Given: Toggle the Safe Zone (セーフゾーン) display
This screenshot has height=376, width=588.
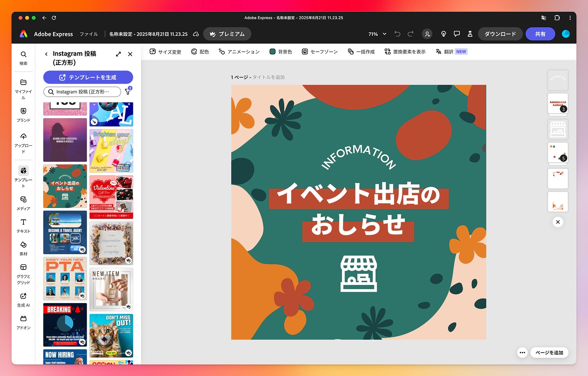Looking at the screenshot, I should (x=319, y=52).
